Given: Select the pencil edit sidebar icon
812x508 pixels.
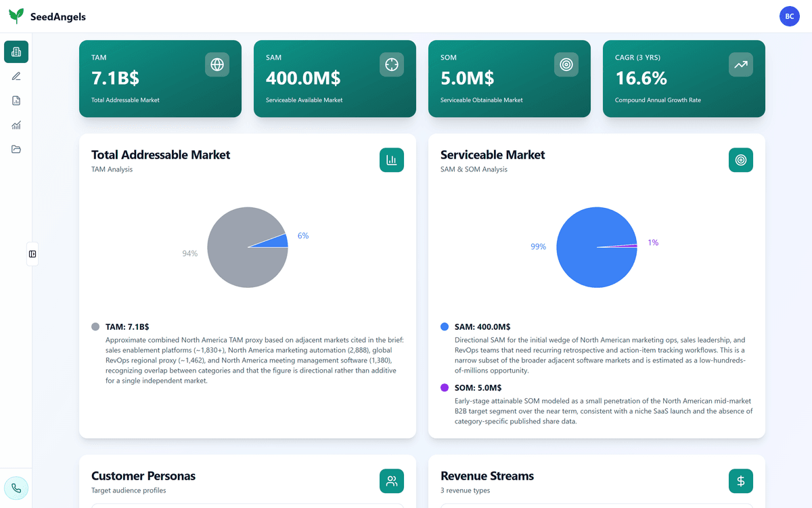Looking at the screenshot, I should pos(16,76).
